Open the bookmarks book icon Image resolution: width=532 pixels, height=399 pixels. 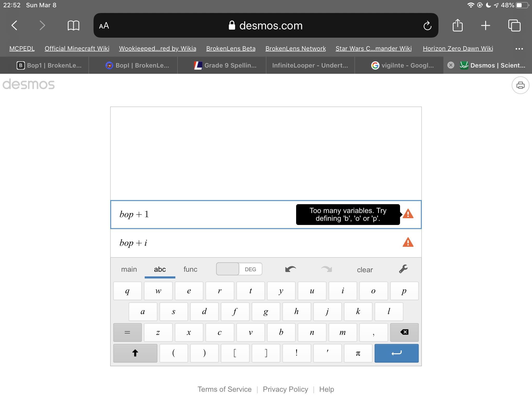tap(73, 25)
